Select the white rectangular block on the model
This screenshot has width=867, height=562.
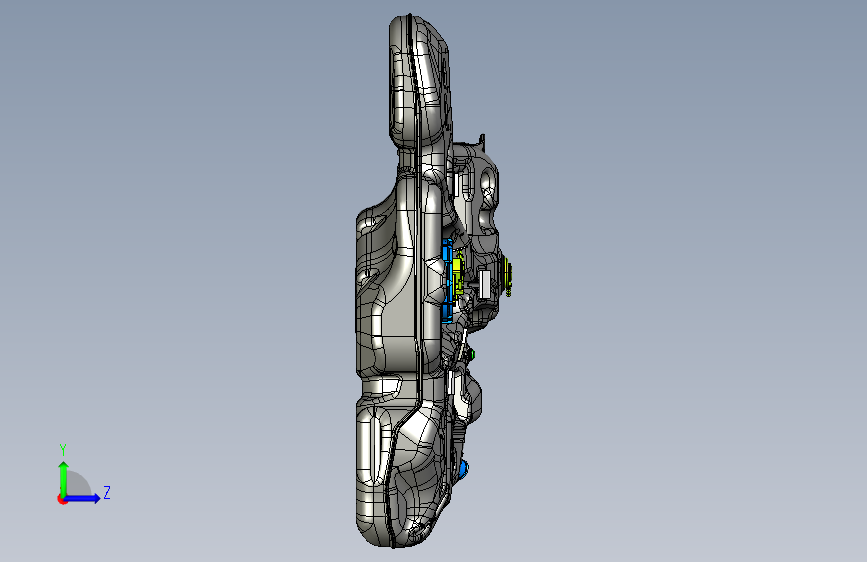point(484,284)
